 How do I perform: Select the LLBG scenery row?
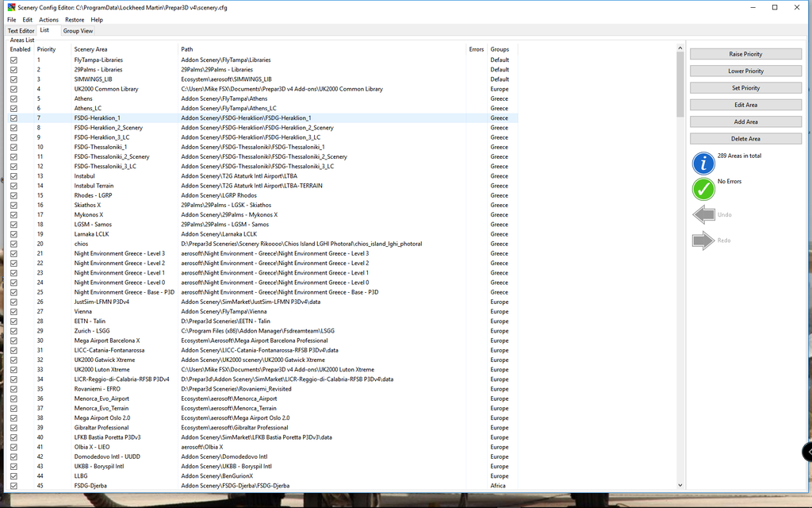coord(262,476)
